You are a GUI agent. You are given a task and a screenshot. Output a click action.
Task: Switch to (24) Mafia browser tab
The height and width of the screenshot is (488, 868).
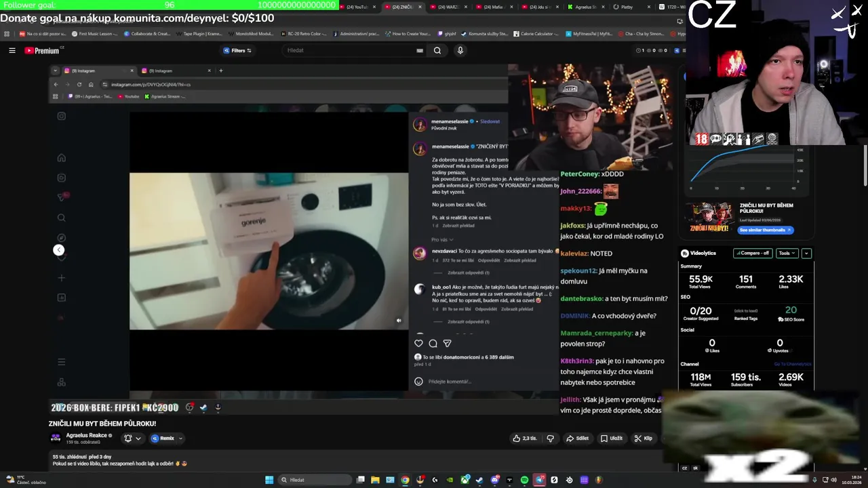pyautogui.click(x=494, y=7)
